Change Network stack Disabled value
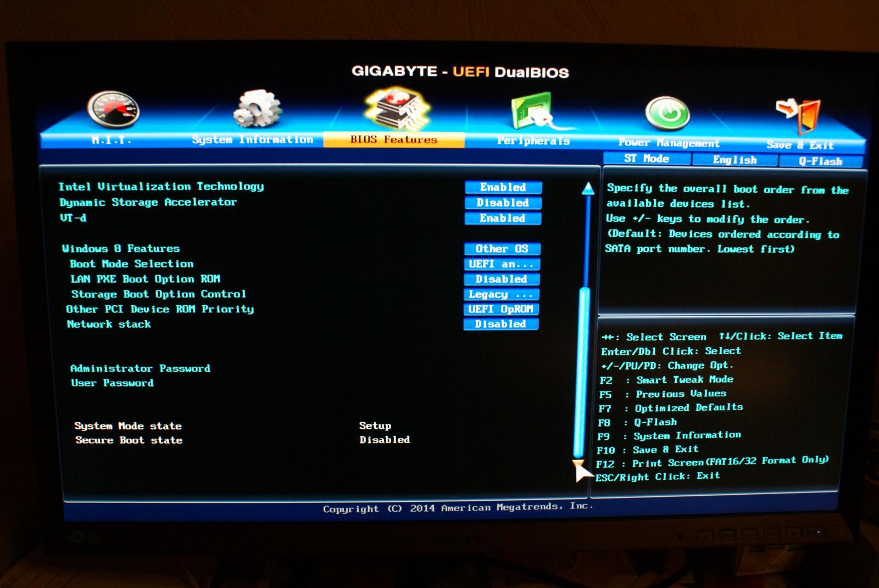 pos(500,324)
